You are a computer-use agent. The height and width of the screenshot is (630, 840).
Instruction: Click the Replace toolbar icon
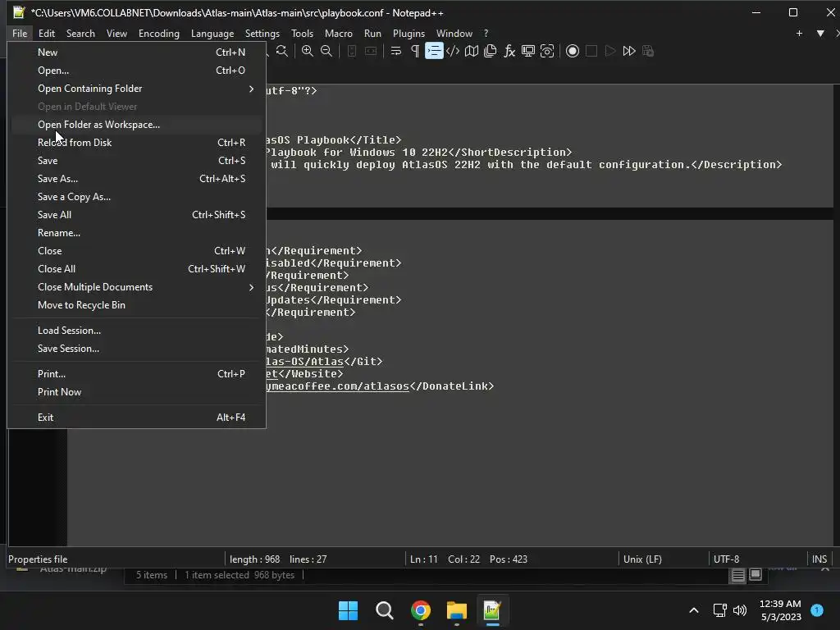click(x=282, y=51)
